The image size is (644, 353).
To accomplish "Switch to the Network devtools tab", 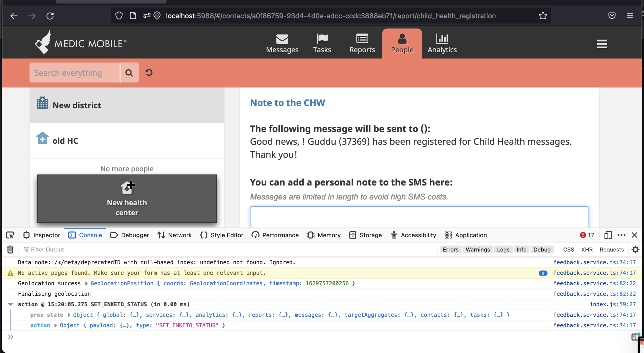I will [174, 235].
